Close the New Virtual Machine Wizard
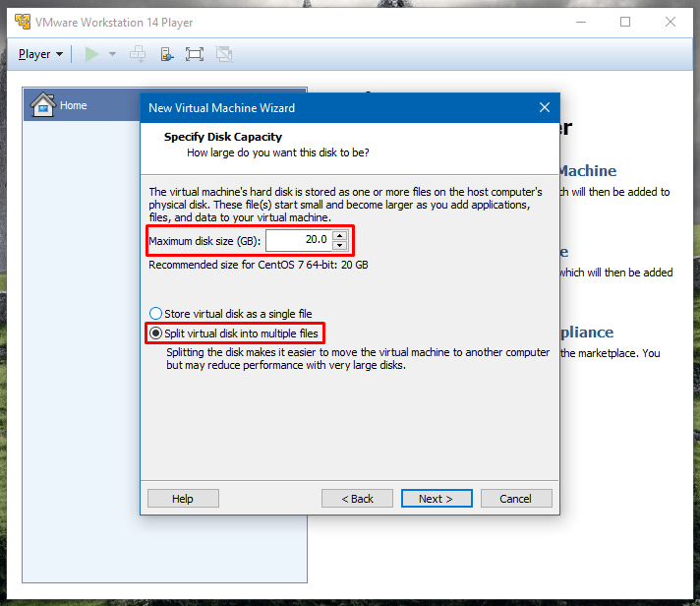Screen dimensions: 700x606 click(545, 107)
